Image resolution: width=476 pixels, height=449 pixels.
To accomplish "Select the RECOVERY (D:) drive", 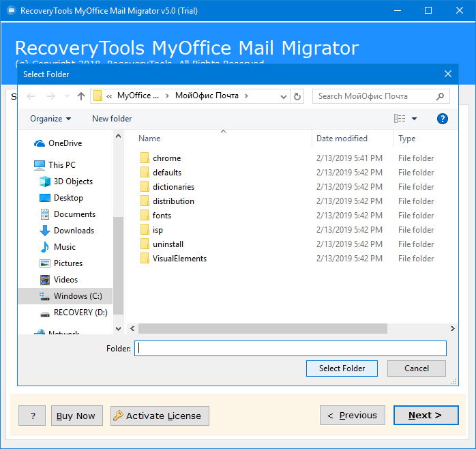I will (x=74, y=313).
